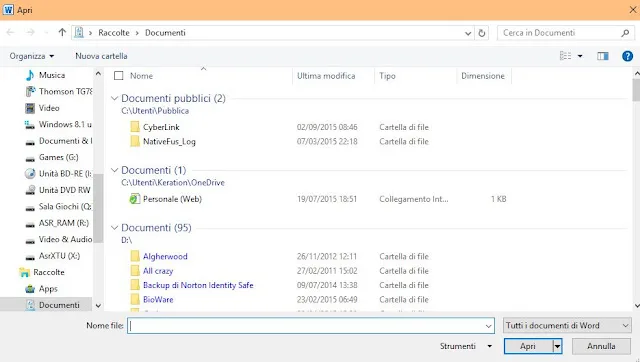Image resolution: width=640 pixels, height=362 pixels.
Task: Open the help question mark icon
Action: point(627,56)
